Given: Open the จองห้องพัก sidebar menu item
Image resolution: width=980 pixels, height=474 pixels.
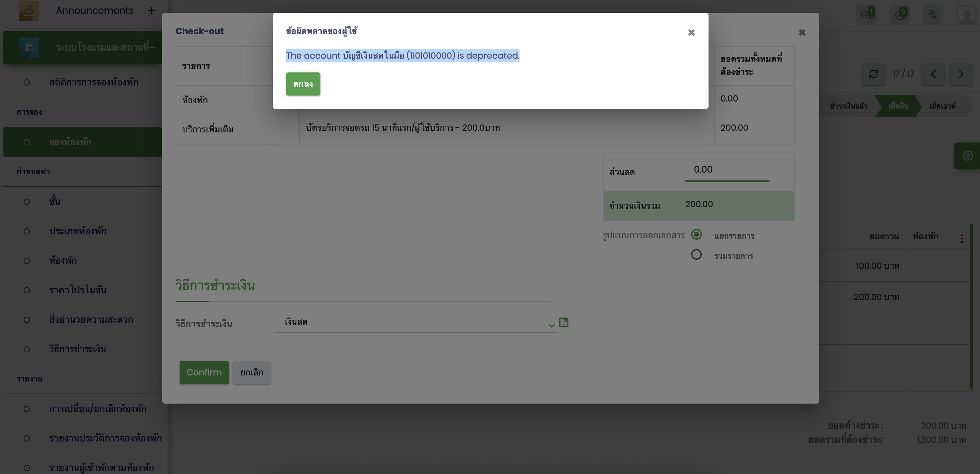Looking at the screenshot, I should [70, 142].
